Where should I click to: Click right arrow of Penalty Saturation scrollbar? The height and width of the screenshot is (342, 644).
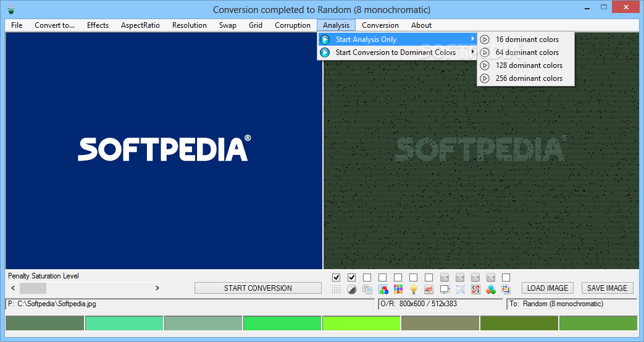(157, 288)
